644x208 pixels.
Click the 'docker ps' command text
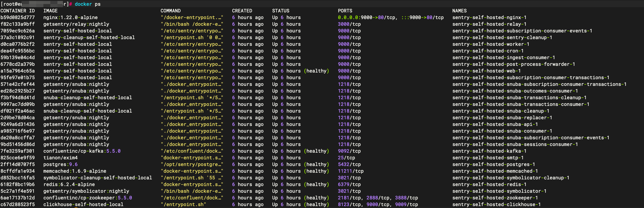87,4
